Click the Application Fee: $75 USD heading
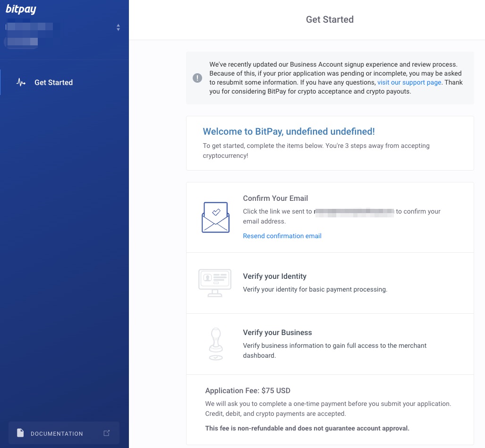The height and width of the screenshot is (448, 485). [x=248, y=391]
